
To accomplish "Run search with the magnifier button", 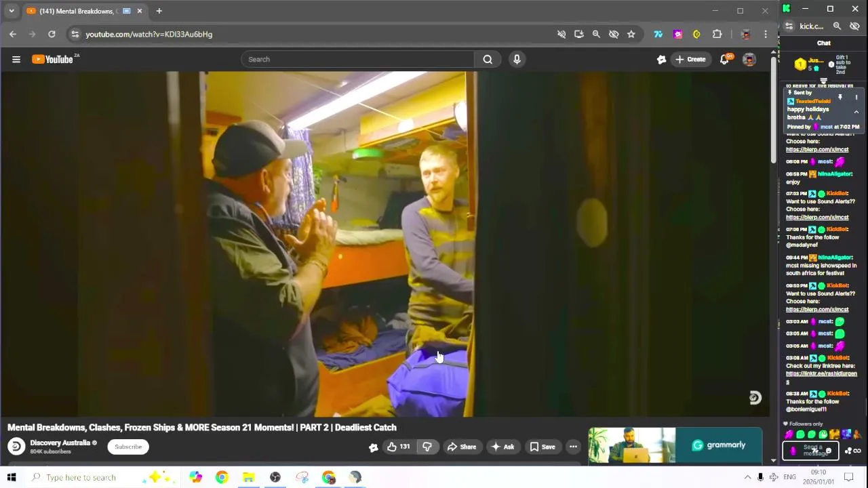I will (x=488, y=60).
